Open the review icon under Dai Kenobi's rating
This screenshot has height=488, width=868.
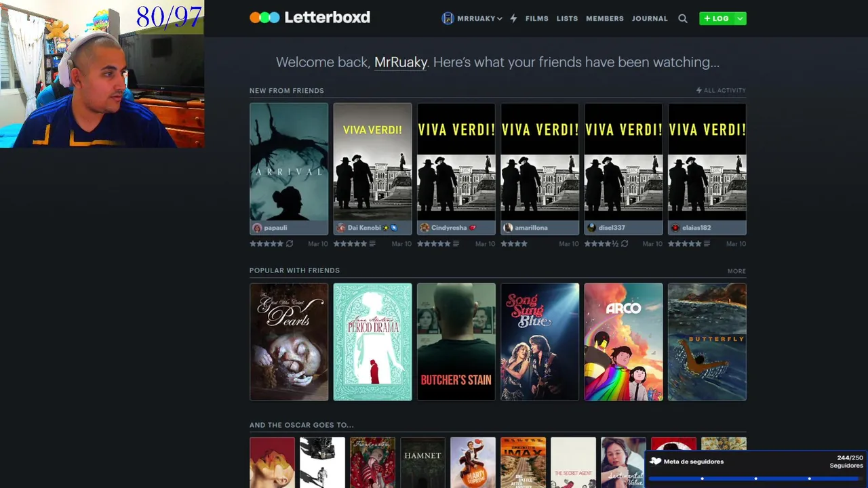tap(372, 243)
